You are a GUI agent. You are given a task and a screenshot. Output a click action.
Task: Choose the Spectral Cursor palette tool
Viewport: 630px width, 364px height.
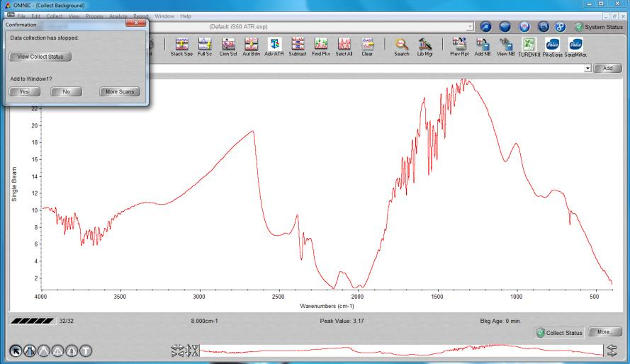(44, 351)
